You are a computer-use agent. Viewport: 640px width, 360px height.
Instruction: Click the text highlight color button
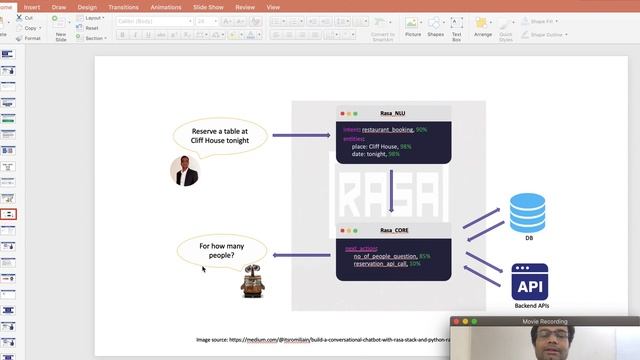pos(233,35)
